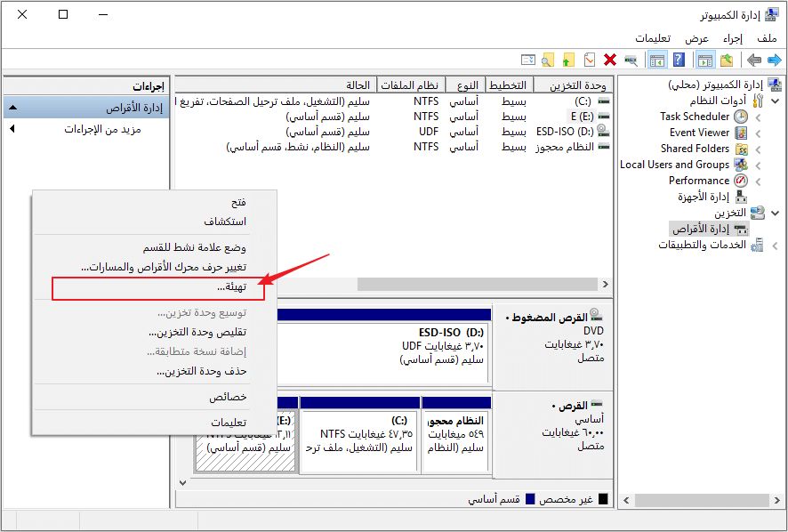Select إدارة الأجهزة (Device Manager) icon
The image size is (788, 532).
point(741,197)
